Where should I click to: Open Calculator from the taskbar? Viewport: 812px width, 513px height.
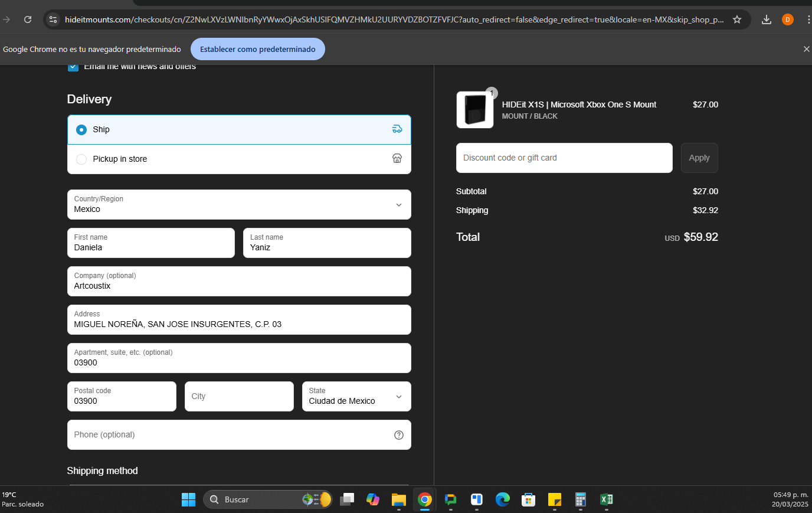point(581,499)
